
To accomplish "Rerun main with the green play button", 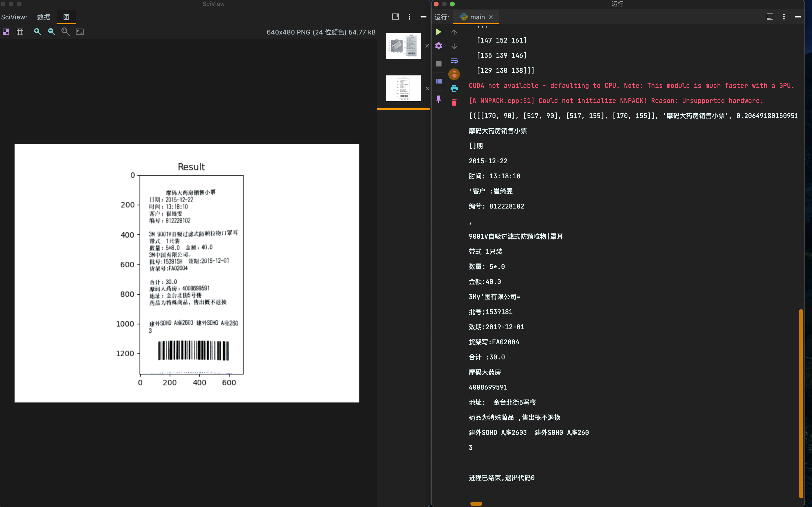I will click(439, 32).
